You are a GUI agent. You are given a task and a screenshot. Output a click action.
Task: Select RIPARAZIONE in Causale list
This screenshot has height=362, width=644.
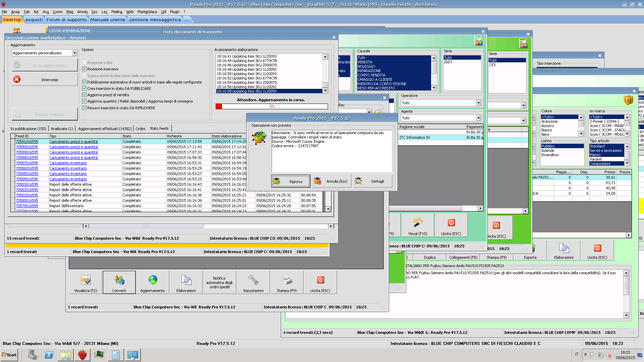coord(394,71)
